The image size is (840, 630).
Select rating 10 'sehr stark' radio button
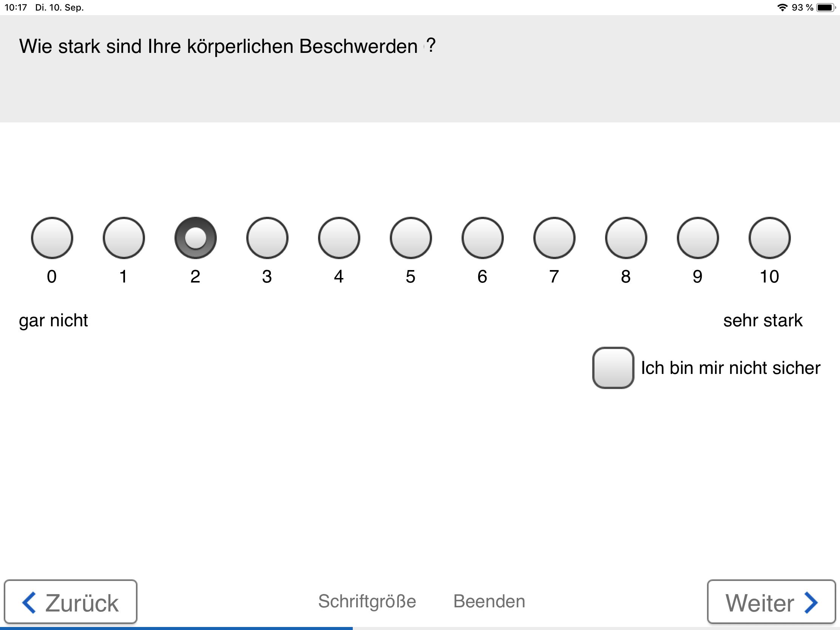click(x=770, y=238)
